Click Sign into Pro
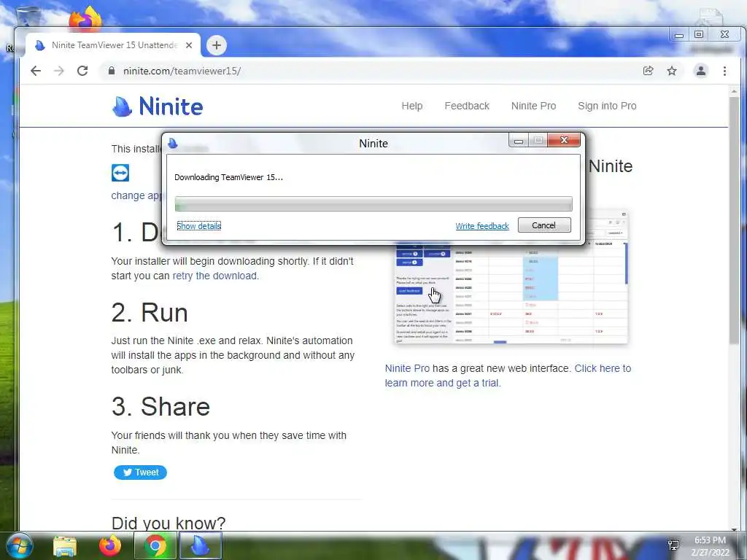The width and height of the screenshot is (747, 560). 607,106
